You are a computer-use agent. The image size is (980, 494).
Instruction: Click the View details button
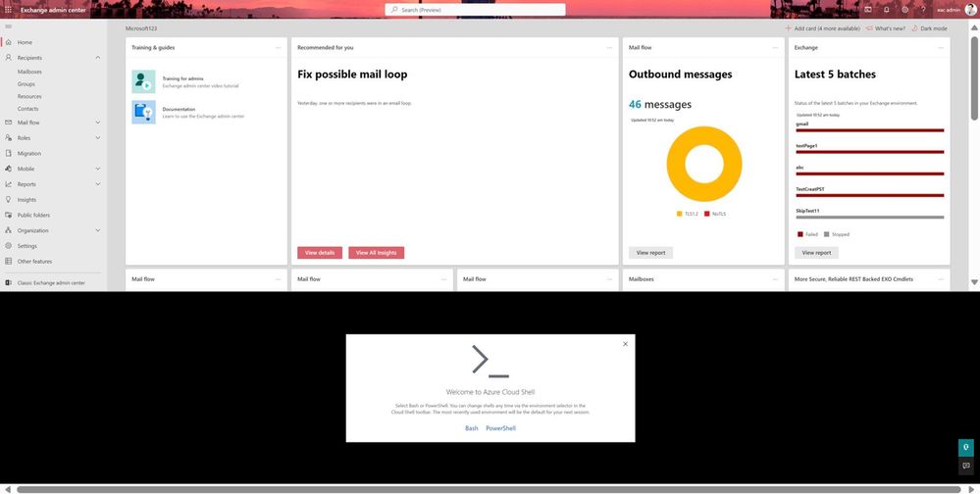coord(320,253)
